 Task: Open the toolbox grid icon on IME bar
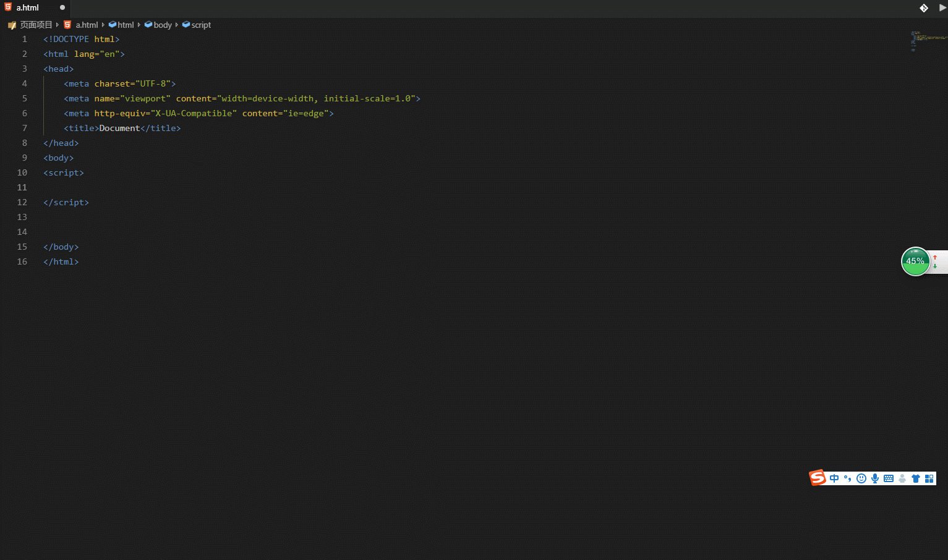pyautogui.click(x=929, y=478)
